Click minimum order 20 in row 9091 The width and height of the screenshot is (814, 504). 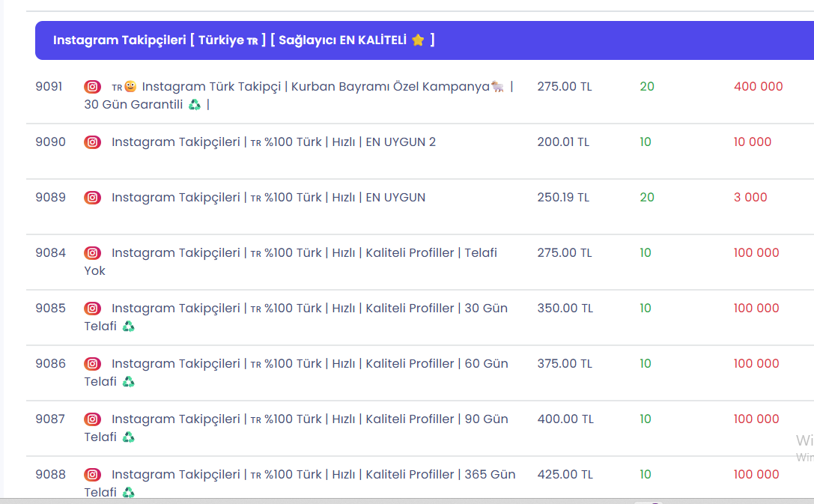click(647, 87)
